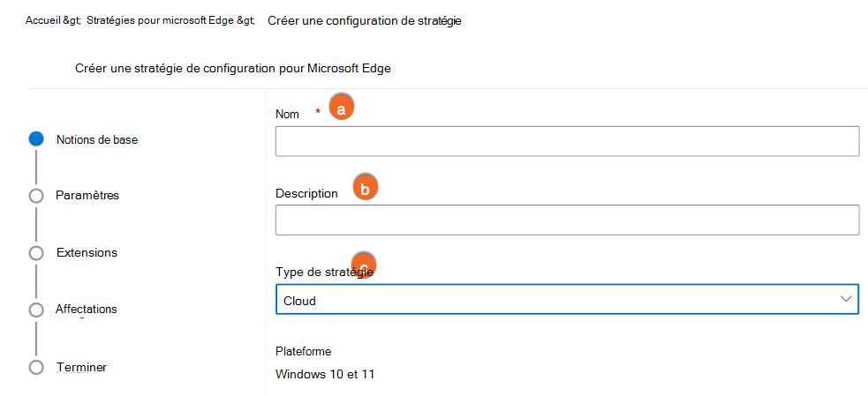
Task: Go to the Terminer step label
Action: pyautogui.click(x=81, y=367)
